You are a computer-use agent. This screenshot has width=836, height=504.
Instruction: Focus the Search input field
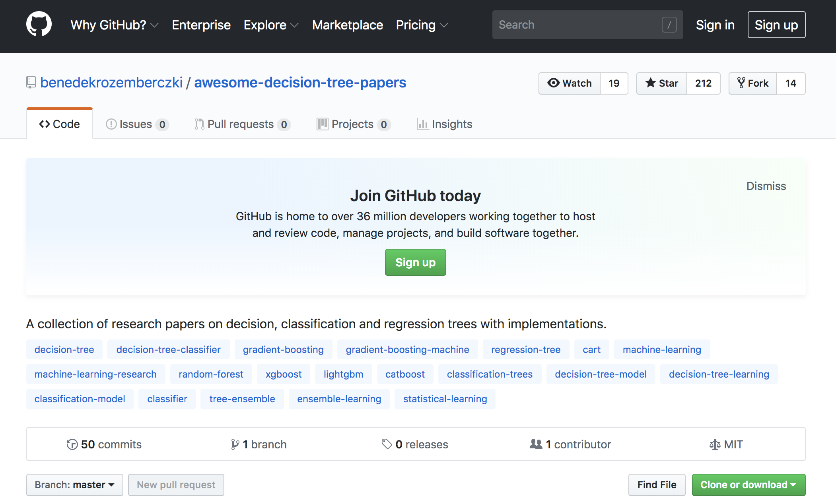(577, 25)
